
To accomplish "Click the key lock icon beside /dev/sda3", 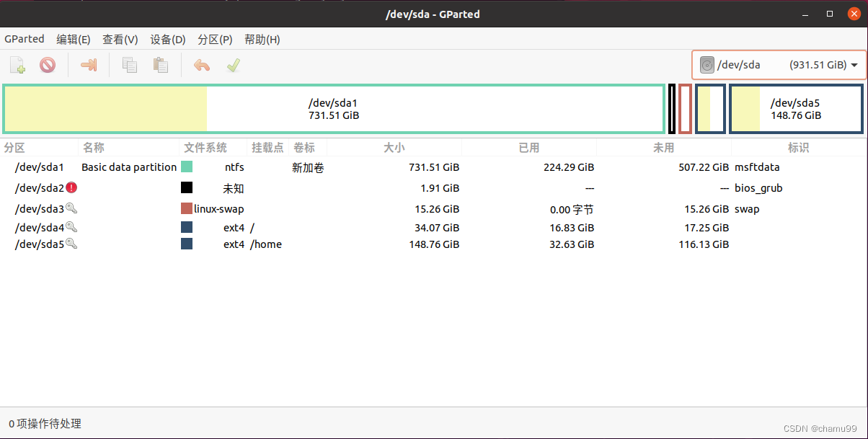I will tap(71, 208).
